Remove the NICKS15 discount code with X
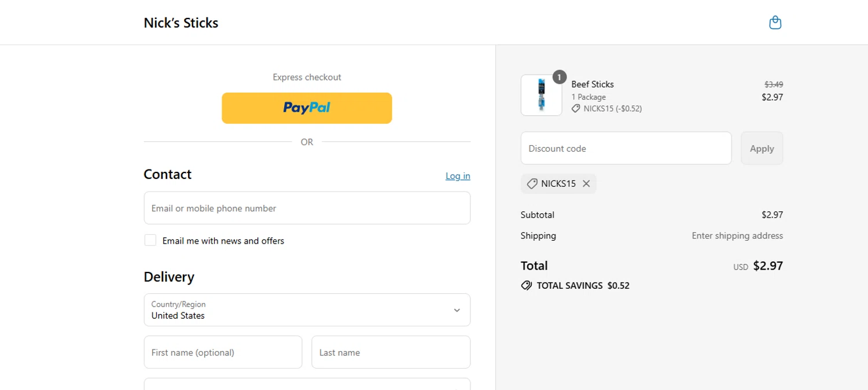 coord(586,183)
